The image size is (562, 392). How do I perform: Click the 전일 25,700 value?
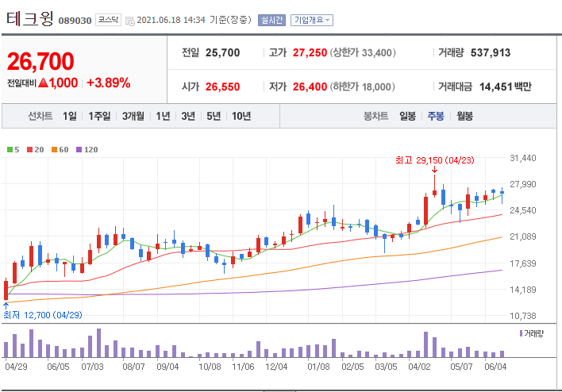(222, 52)
